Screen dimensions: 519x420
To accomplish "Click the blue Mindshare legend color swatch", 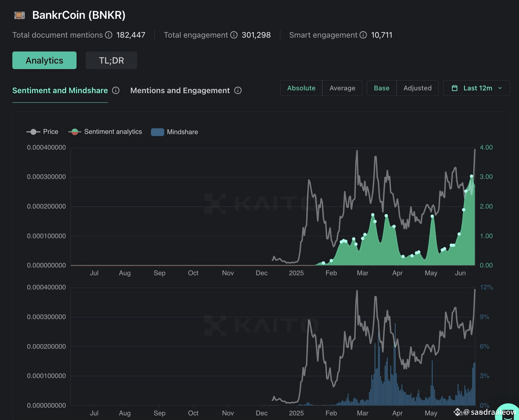I will 157,132.
